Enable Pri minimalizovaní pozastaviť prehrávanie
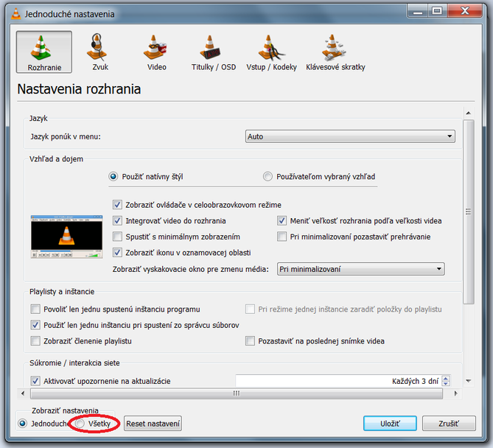This screenshot has width=493, height=448. tap(282, 237)
